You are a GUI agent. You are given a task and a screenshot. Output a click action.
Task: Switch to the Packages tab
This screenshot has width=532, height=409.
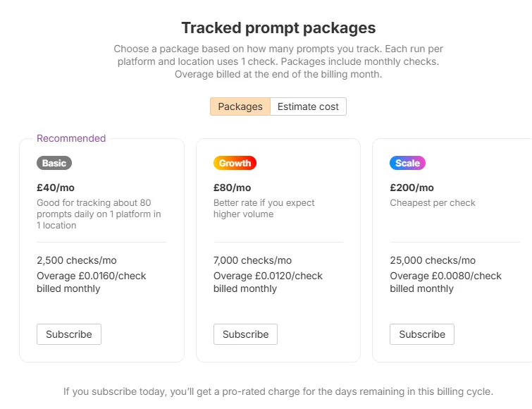point(240,106)
